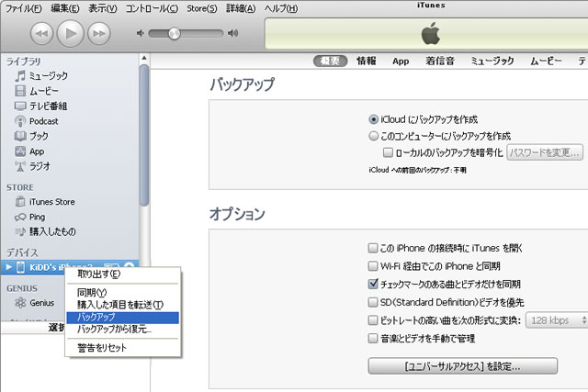Click the Apple logo in status display
Image resolution: width=588 pixels, height=392 pixels.
tap(431, 33)
